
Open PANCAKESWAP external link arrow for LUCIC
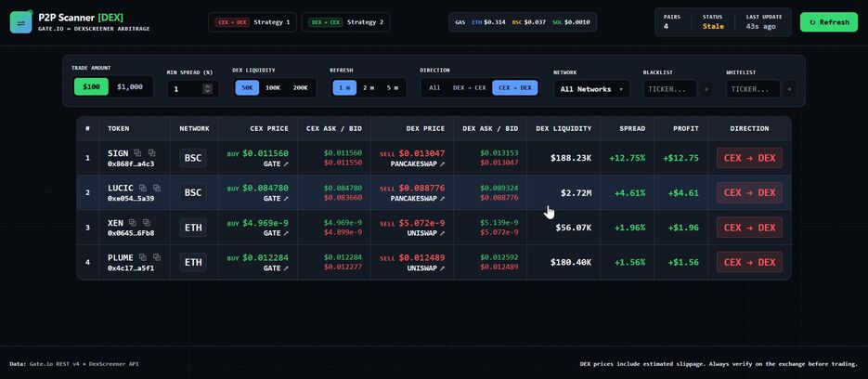pos(442,199)
